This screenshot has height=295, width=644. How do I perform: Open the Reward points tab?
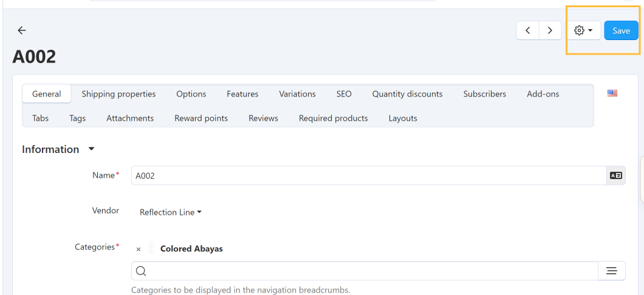pyautogui.click(x=201, y=118)
